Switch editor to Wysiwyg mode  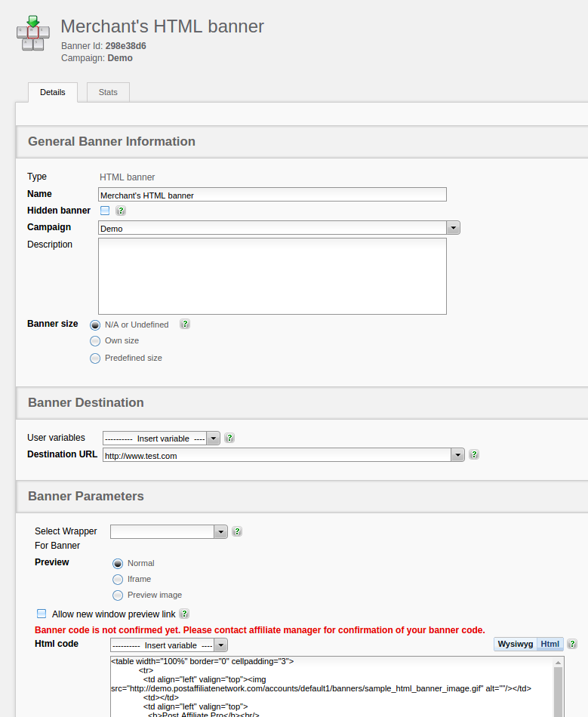tap(516, 644)
